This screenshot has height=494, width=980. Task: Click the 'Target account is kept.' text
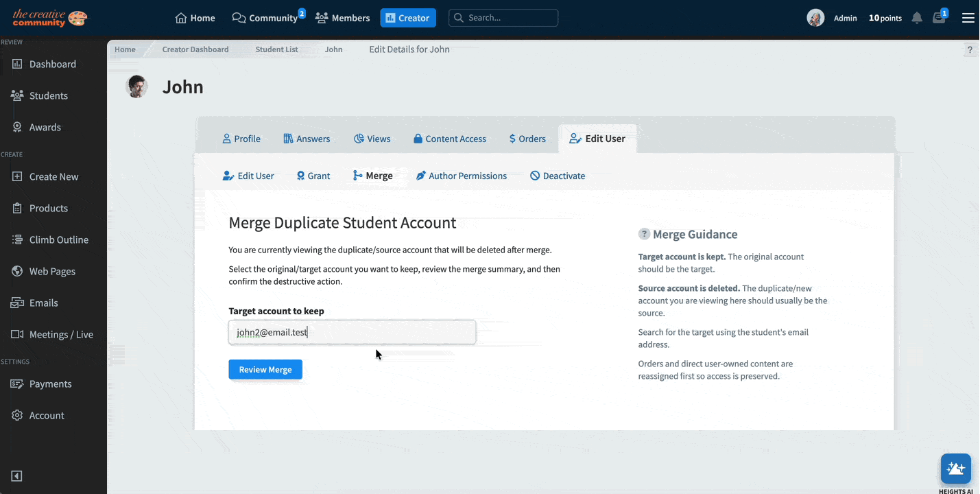tap(682, 257)
